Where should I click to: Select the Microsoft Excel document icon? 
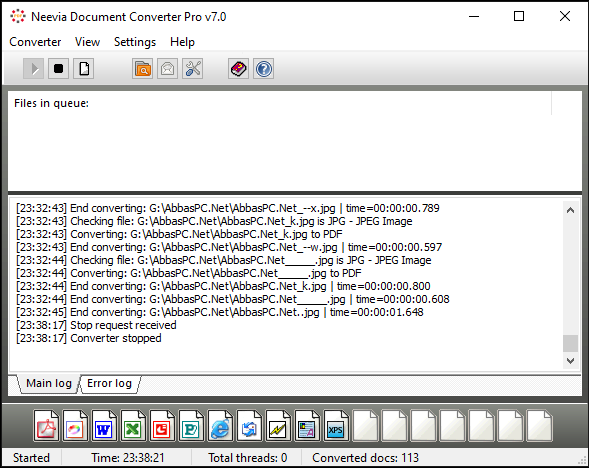pos(133,426)
